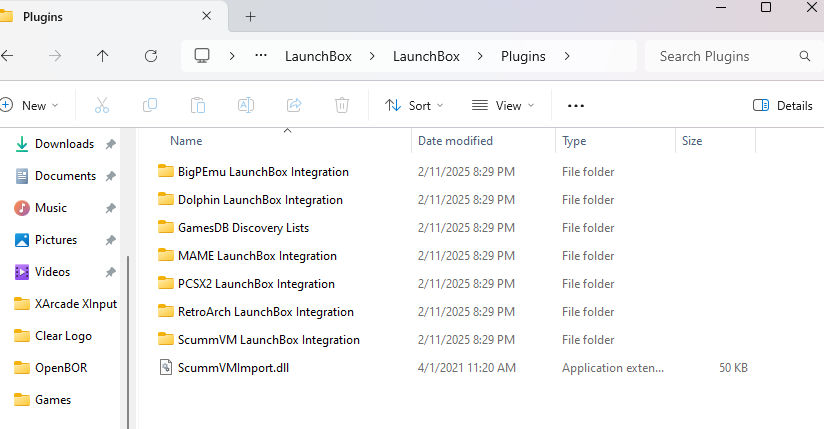The width and height of the screenshot is (824, 429).
Task: Click the ScummVMImport.dll file icon
Action: click(166, 367)
